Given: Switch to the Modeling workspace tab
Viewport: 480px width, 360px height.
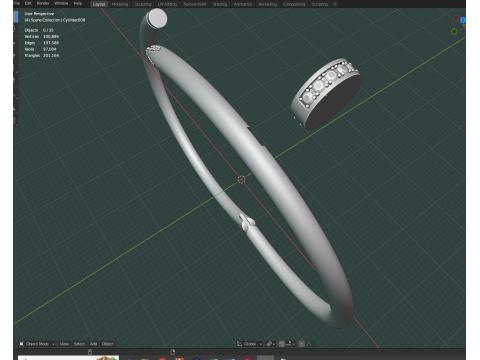Looking at the screenshot, I should (120, 4).
